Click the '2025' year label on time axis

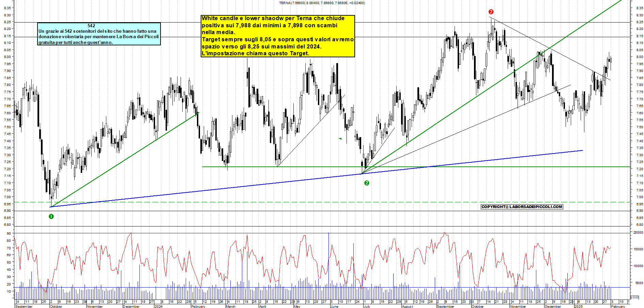click(x=579, y=306)
